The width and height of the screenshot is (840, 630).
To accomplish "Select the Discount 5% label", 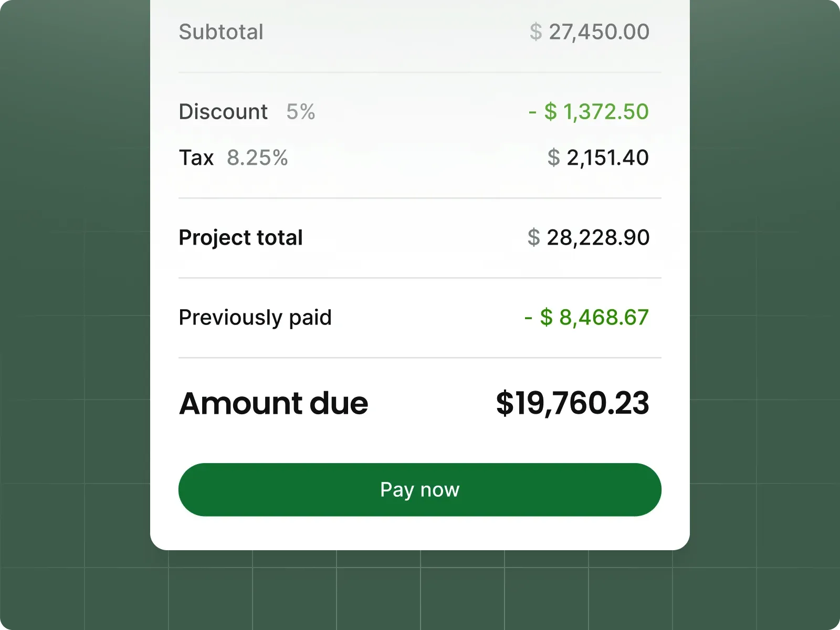I will tap(223, 111).
